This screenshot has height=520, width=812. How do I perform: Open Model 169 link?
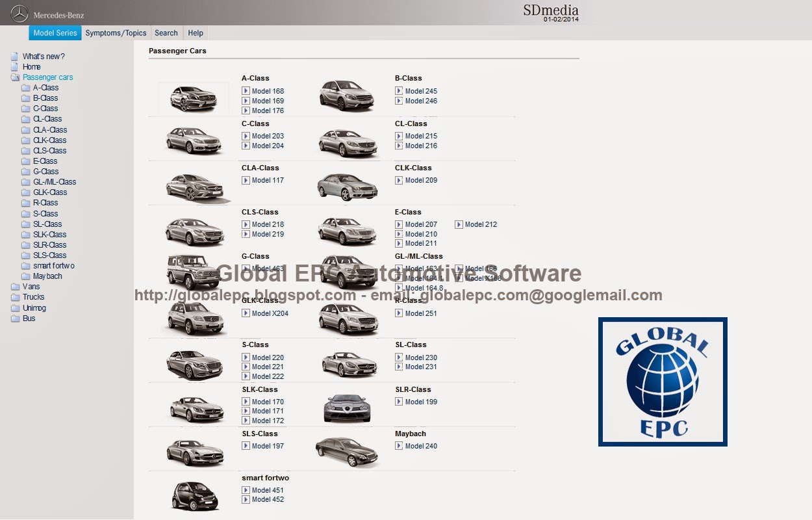[x=268, y=101]
